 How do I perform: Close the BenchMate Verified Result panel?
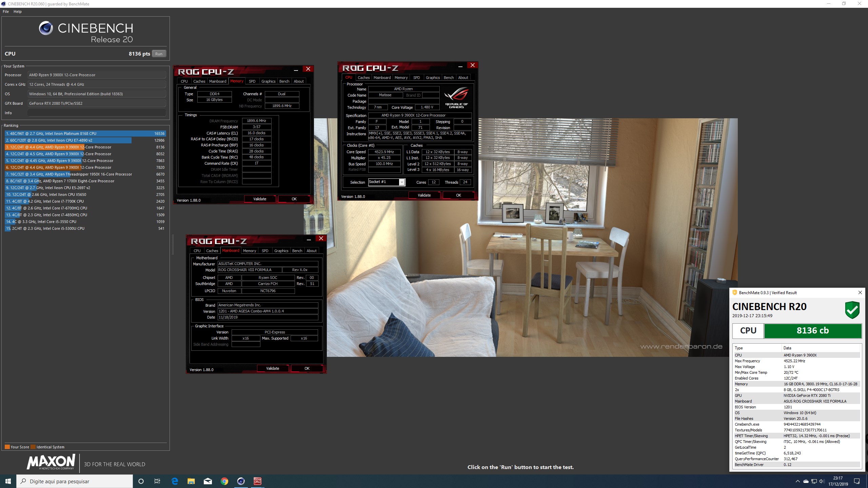tap(860, 292)
